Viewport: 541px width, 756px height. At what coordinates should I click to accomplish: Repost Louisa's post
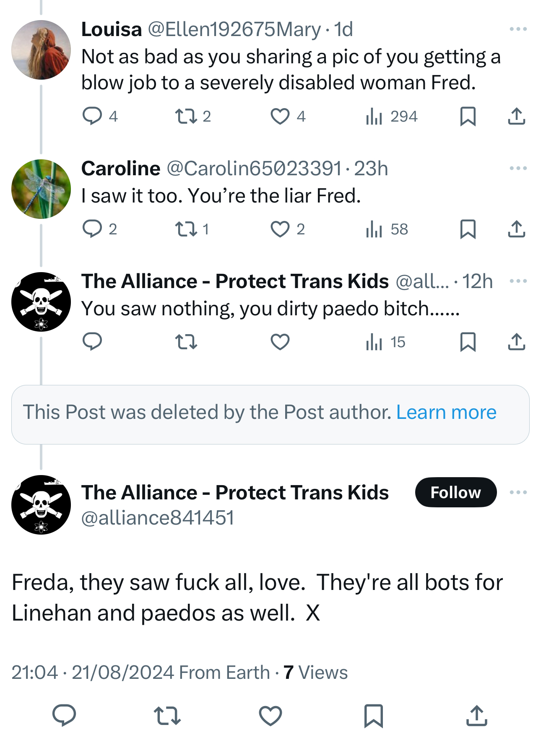(186, 116)
